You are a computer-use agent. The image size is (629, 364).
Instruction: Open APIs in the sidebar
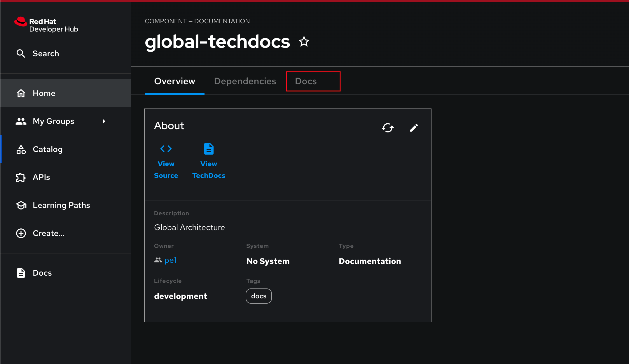65,177
